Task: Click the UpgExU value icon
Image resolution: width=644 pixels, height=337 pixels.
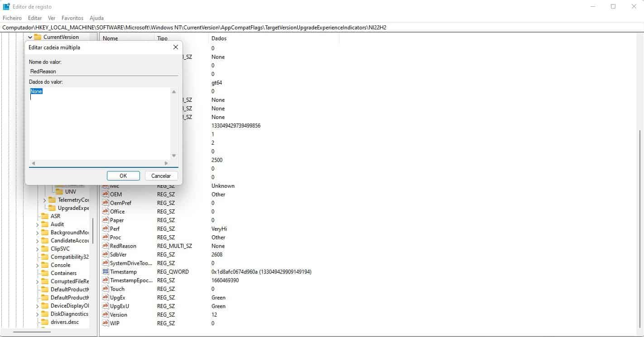Action: coord(106,306)
